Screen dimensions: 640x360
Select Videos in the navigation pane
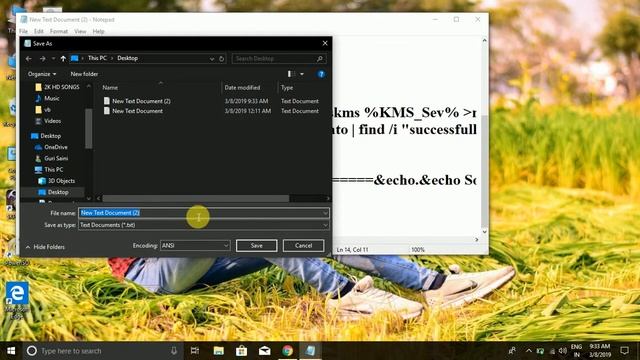click(48, 121)
